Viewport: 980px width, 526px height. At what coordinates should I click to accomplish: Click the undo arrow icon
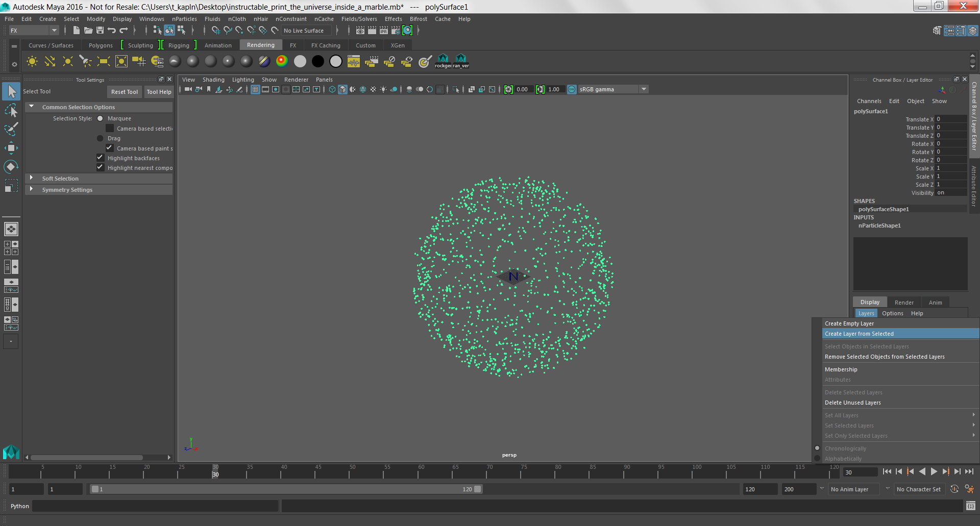(112, 31)
